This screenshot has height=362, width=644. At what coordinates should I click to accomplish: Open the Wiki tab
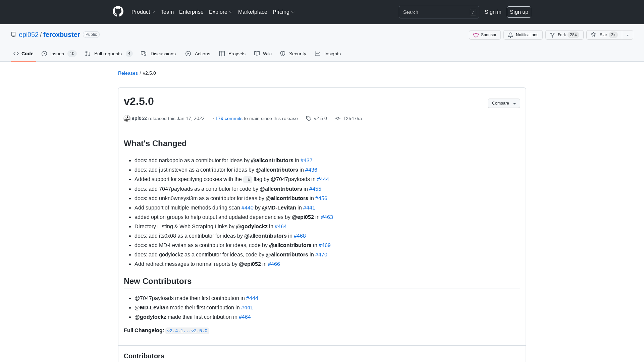pos(263,54)
